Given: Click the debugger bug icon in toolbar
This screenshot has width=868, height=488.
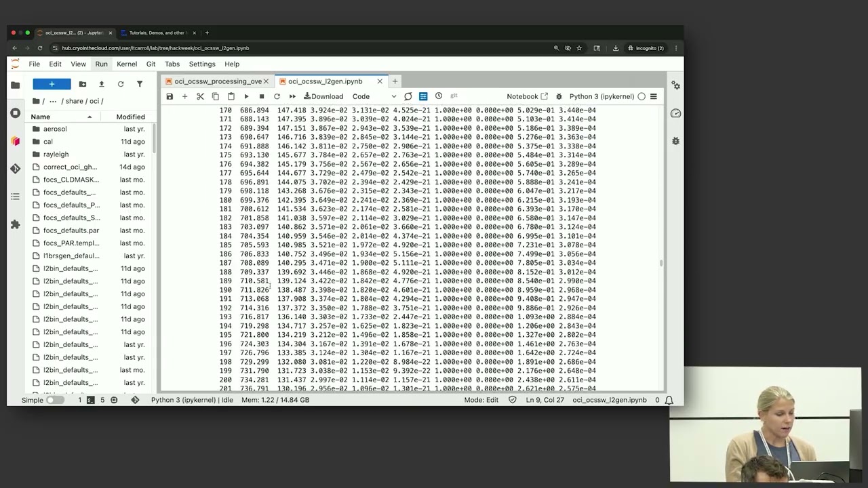Looking at the screenshot, I should 559,96.
